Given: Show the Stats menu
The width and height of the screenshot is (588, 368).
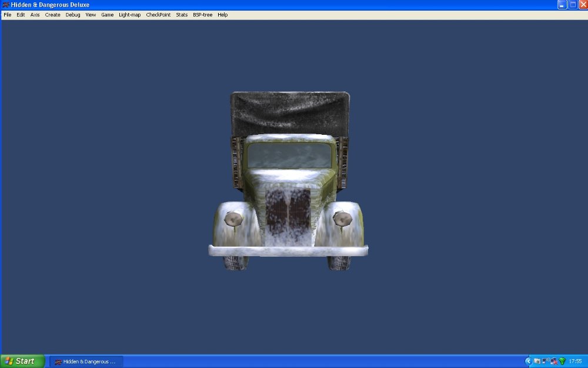Looking at the screenshot, I should coord(182,15).
